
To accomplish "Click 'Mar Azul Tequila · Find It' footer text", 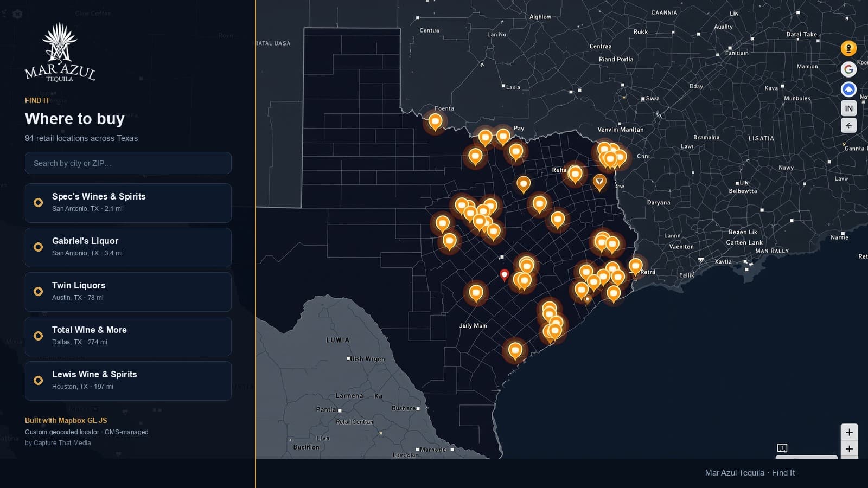I will 750,473.
